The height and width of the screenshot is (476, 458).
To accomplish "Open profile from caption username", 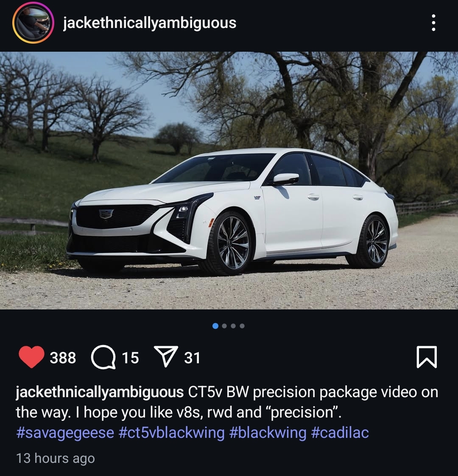I will (x=100, y=392).
